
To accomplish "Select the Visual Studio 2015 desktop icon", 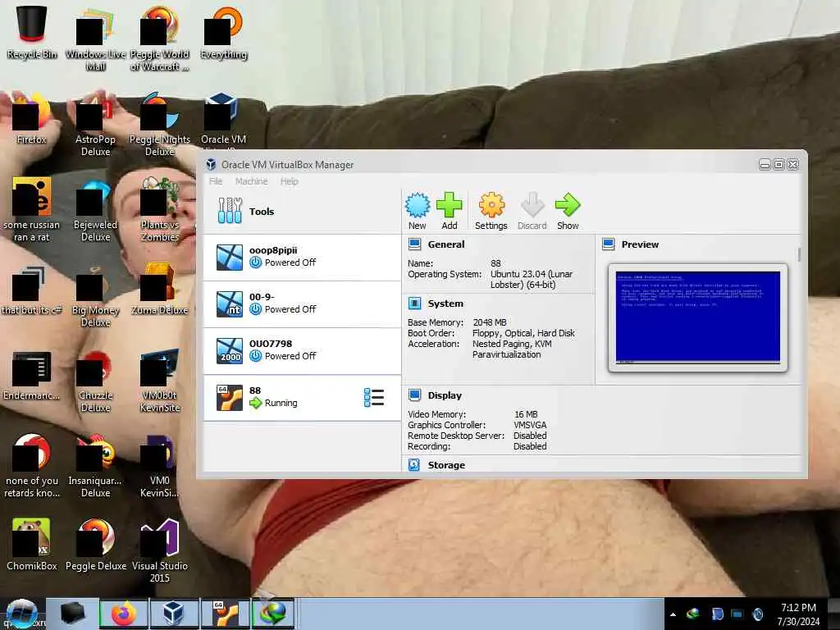I will [160, 550].
